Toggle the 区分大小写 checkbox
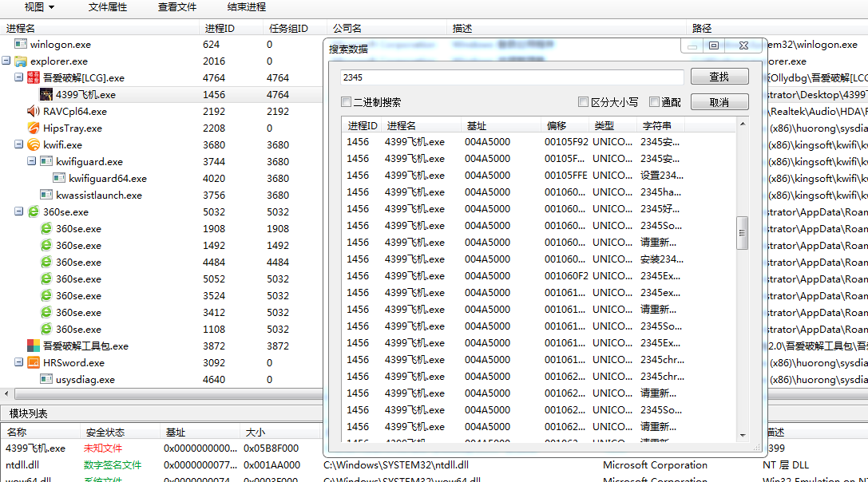The height and width of the screenshot is (482, 868). point(584,102)
